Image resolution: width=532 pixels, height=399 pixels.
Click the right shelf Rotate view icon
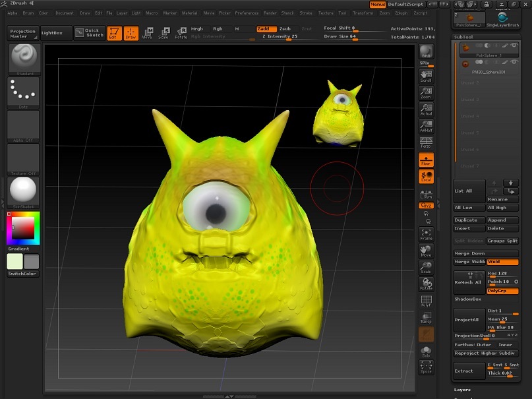[426, 284]
